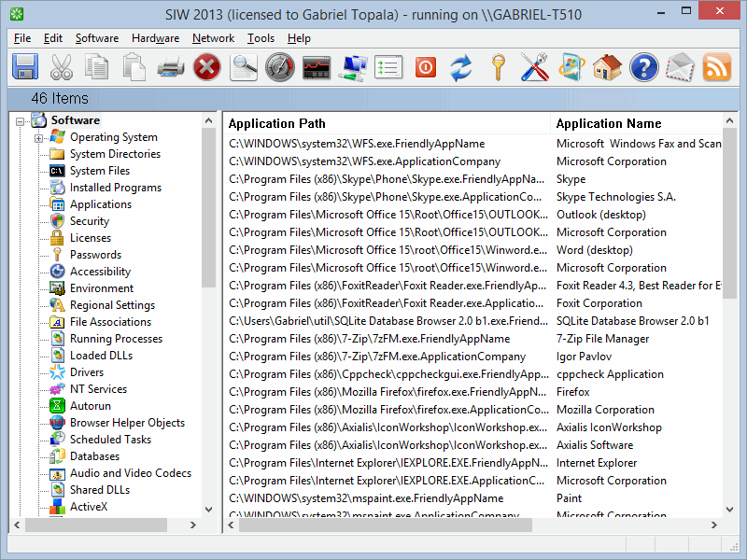Click the house home icon in toolbar

[607, 67]
